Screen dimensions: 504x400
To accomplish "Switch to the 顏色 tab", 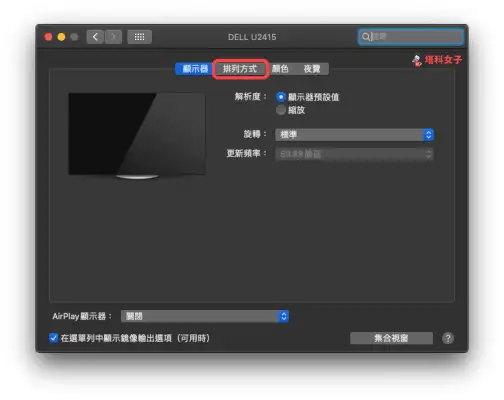I will (x=280, y=69).
